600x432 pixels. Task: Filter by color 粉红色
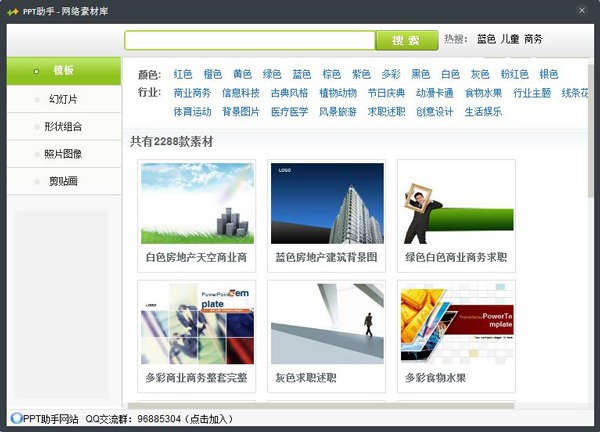click(515, 74)
